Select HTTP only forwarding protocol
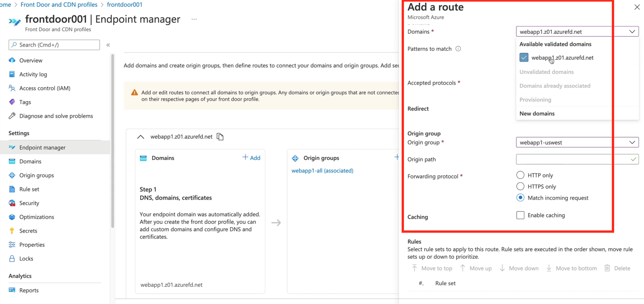This screenshot has height=304, width=644. click(x=520, y=175)
